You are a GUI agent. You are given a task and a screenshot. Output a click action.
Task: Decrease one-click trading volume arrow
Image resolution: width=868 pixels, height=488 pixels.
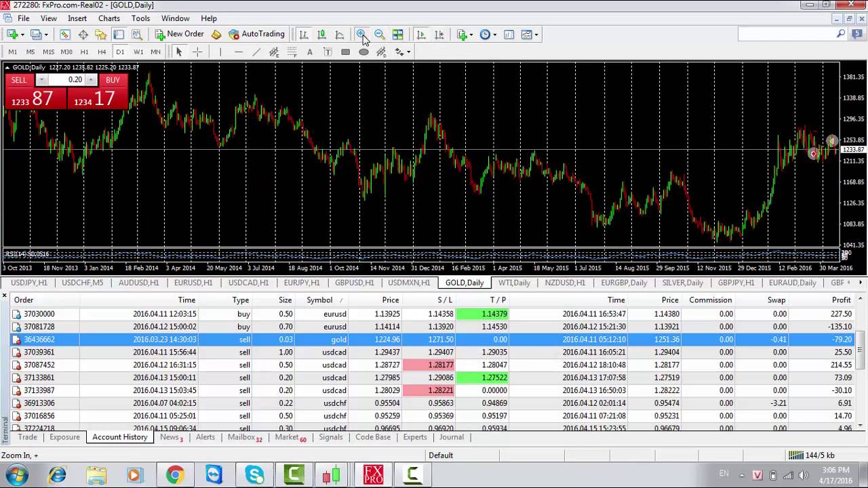(41, 80)
